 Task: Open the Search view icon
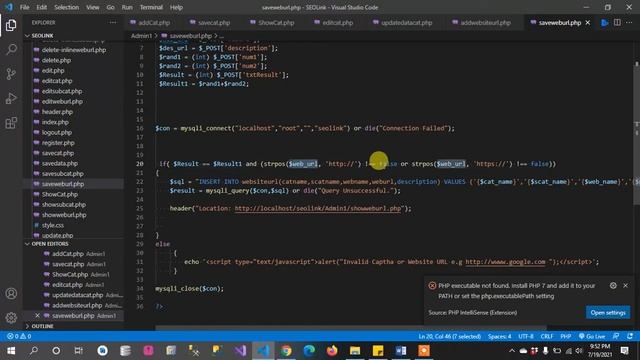(x=11, y=50)
